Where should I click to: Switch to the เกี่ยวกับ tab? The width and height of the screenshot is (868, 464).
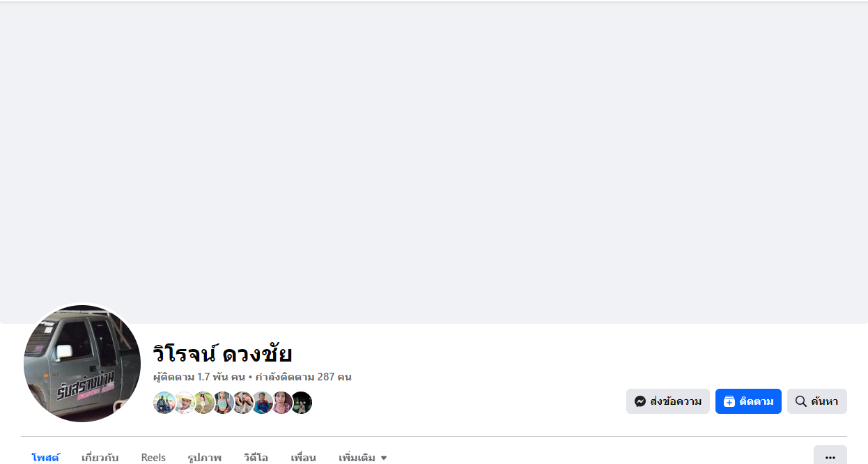100,458
